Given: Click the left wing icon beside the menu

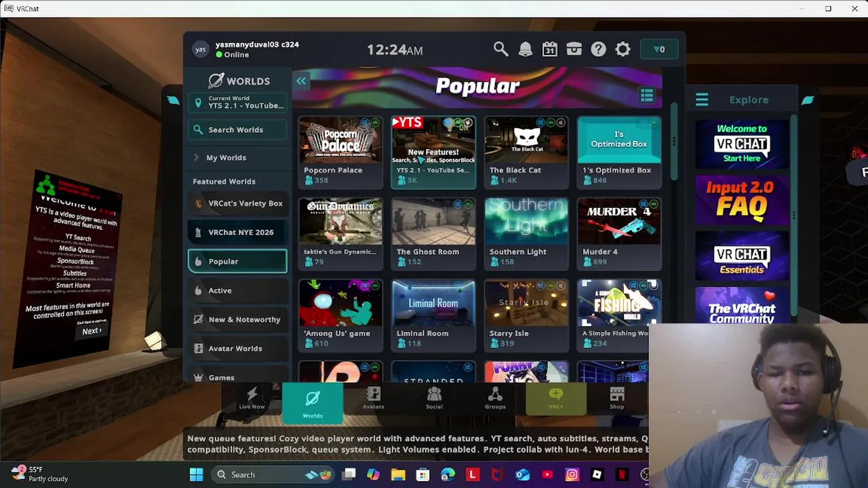Looking at the screenshot, I should (x=173, y=100).
